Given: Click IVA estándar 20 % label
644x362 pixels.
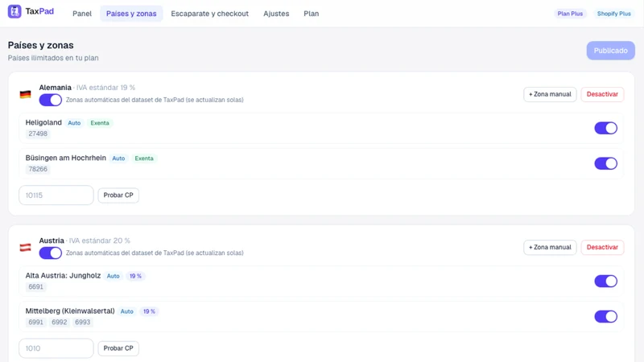Looking at the screenshot, I should (x=99, y=241).
